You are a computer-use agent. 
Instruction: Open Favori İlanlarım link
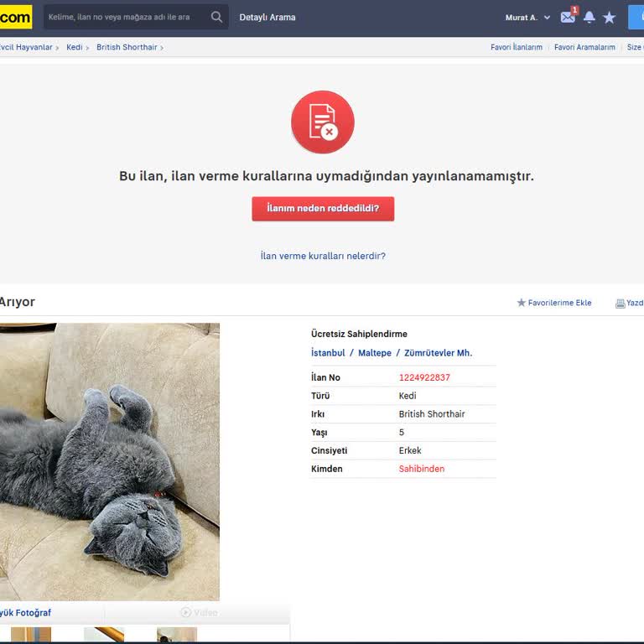(517, 47)
